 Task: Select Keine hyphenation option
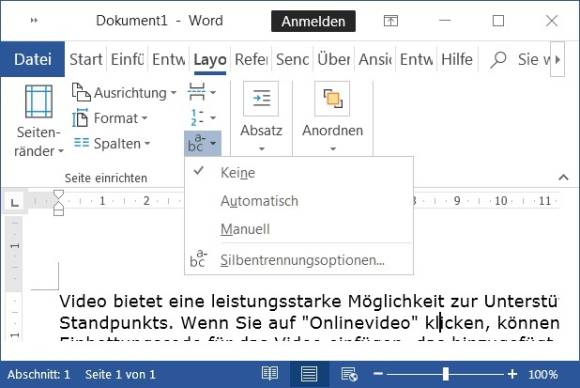(x=299, y=173)
